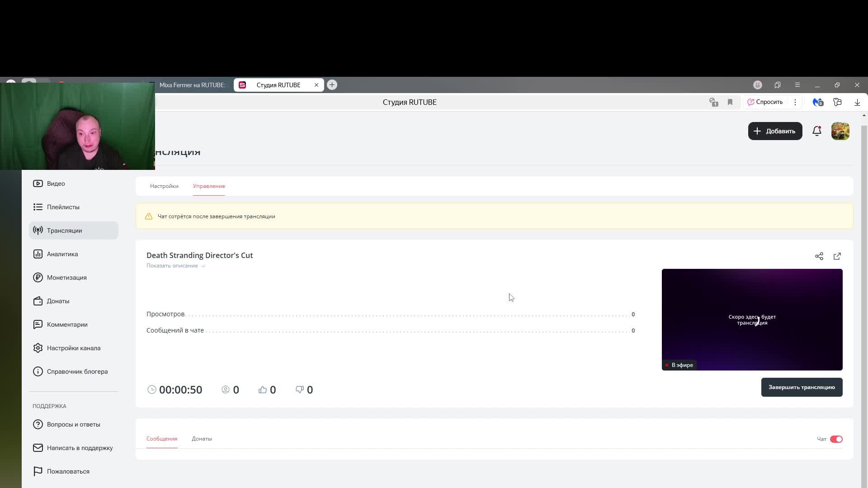Click the browser bookmark icon
Viewport: 868px width, 488px height.
coord(730,102)
